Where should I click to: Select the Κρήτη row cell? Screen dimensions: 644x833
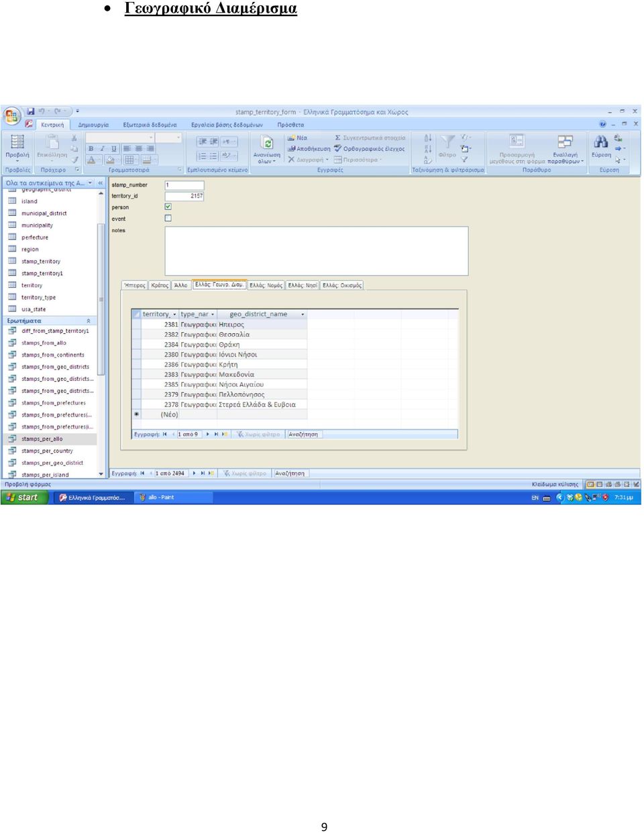pos(262,364)
